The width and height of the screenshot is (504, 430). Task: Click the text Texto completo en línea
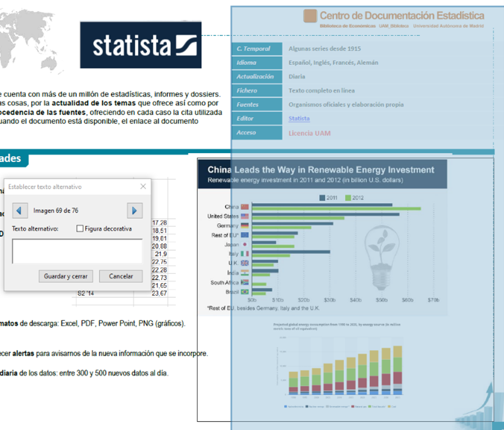click(x=321, y=90)
